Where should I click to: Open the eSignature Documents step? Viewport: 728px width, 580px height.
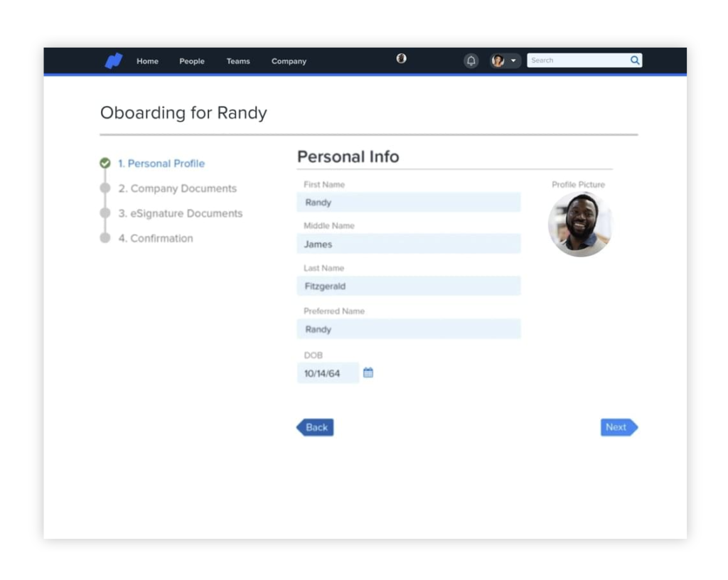[180, 213]
